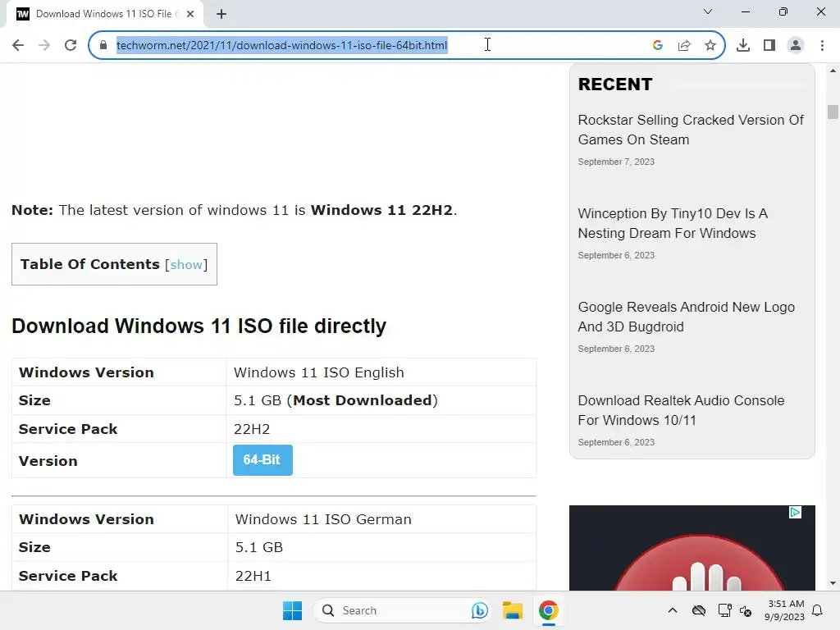Image resolution: width=840 pixels, height=630 pixels.
Task: Open the Chrome downloads icon
Action: click(x=743, y=46)
